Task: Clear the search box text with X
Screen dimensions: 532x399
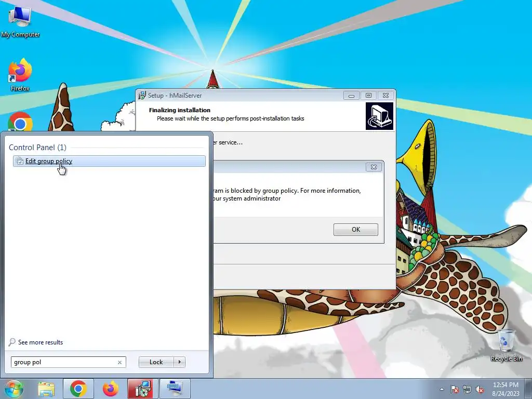Action: [x=119, y=362]
